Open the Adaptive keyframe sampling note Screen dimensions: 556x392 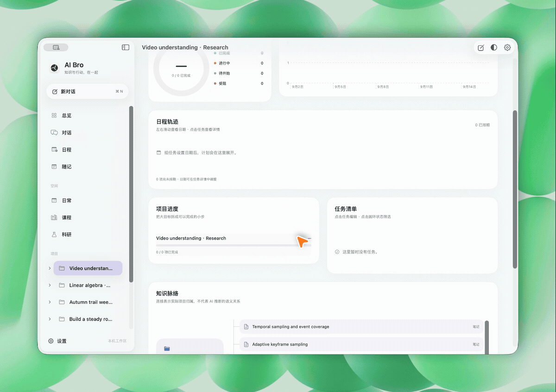coord(361,344)
